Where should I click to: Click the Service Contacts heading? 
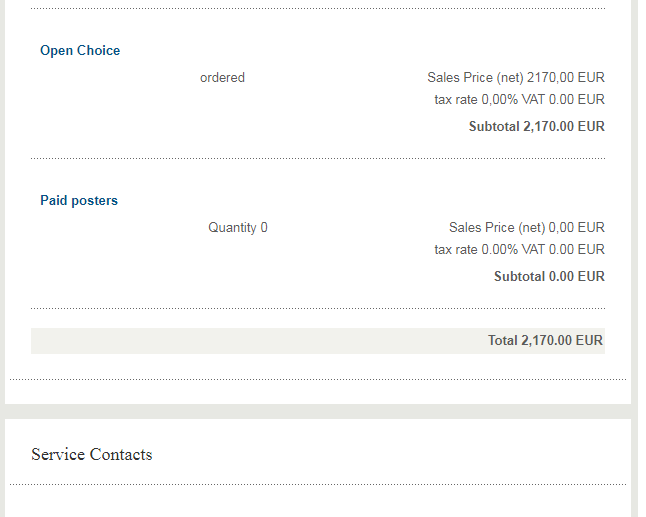coord(92,455)
